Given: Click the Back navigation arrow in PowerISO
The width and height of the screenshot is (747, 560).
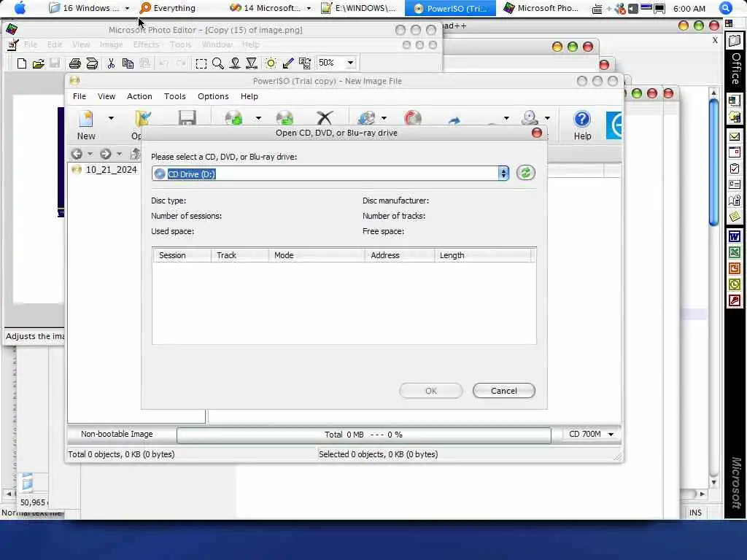Looking at the screenshot, I should (77, 154).
